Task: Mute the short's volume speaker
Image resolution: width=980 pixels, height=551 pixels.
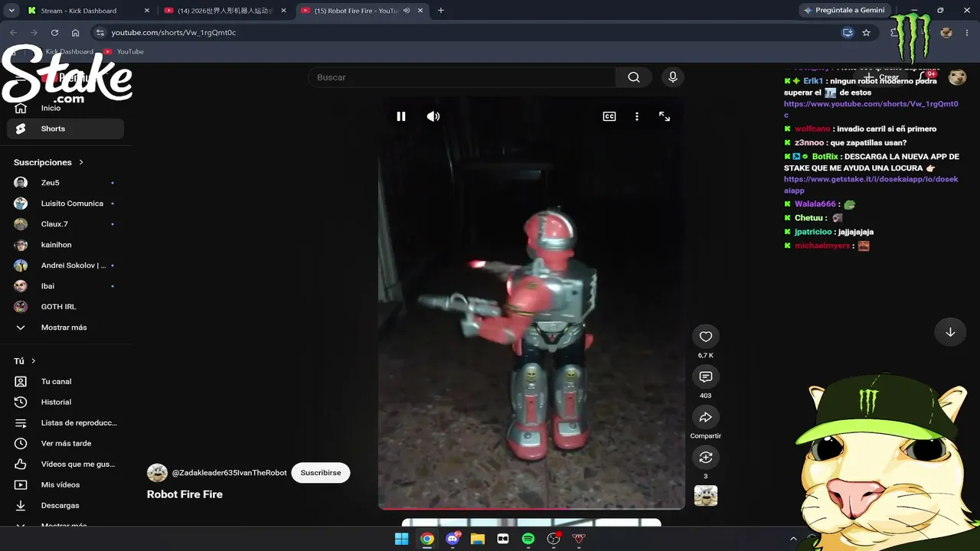Action: (x=433, y=116)
